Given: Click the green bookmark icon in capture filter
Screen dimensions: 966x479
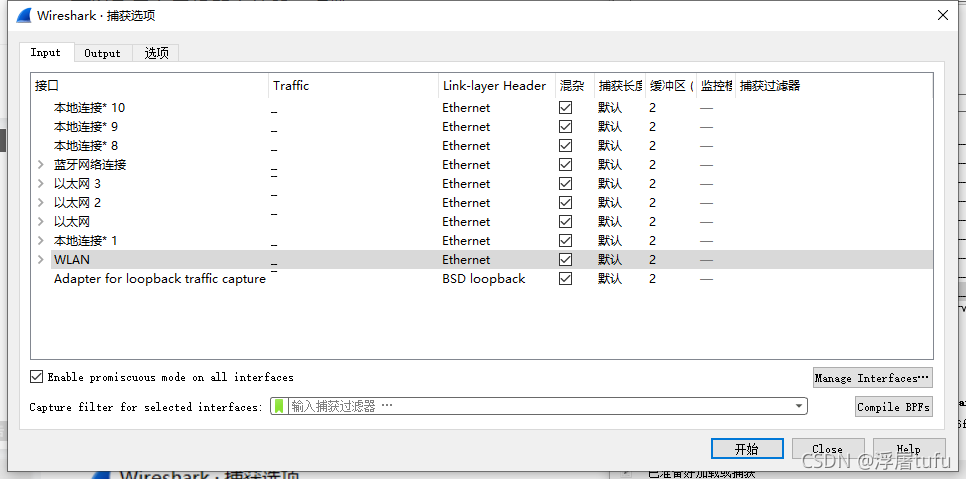Looking at the screenshot, I should point(279,406).
